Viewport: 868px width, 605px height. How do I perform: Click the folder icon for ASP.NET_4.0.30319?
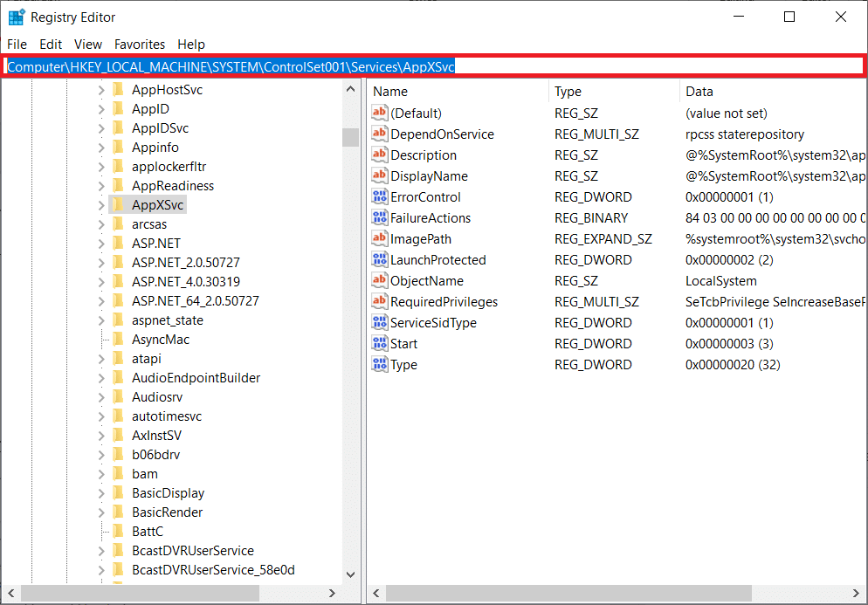coord(118,282)
